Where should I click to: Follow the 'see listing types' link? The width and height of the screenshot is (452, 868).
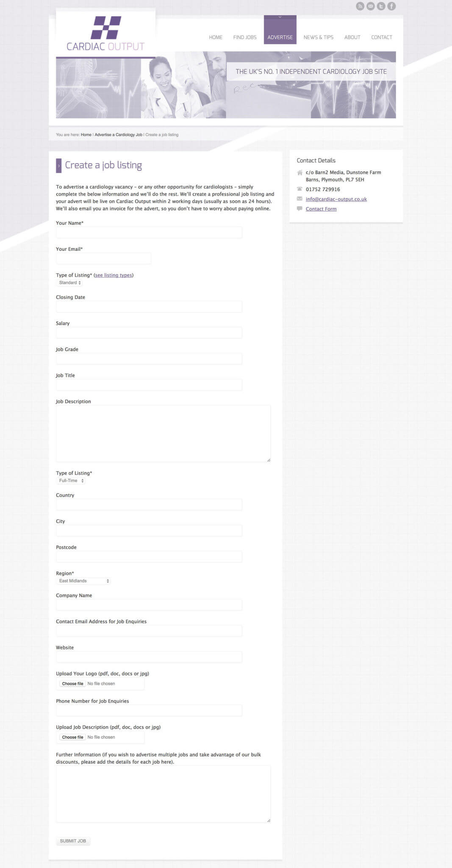[x=114, y=275]
